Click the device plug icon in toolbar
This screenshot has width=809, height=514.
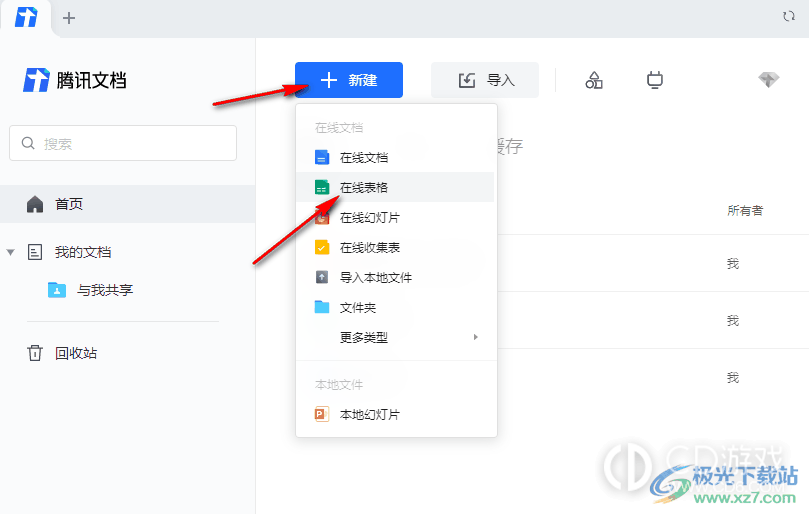655,80
